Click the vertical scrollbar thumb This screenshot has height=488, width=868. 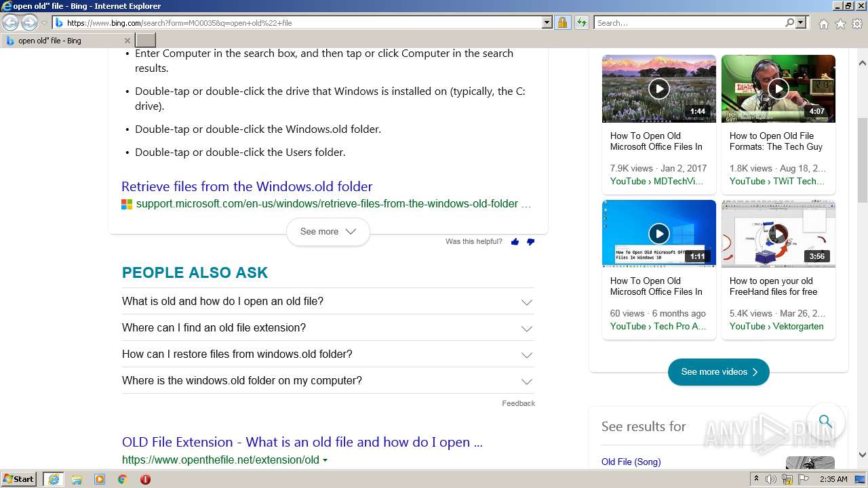pos(863,160)
